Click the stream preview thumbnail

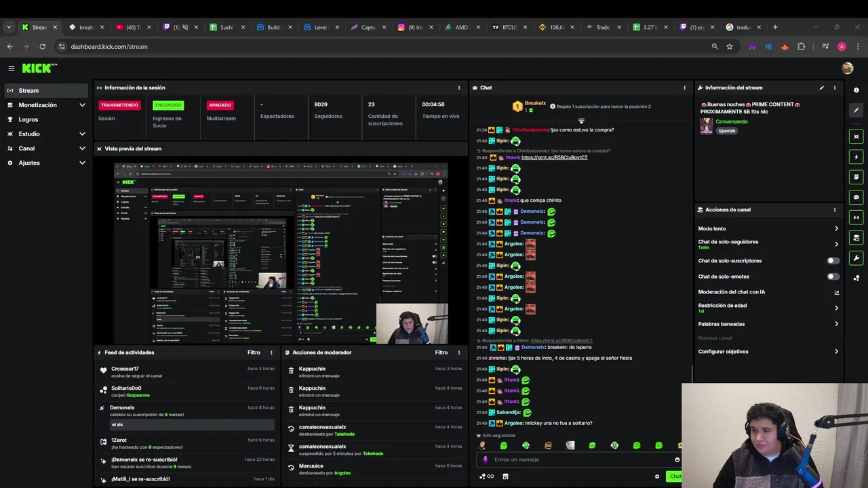[281, 253]
